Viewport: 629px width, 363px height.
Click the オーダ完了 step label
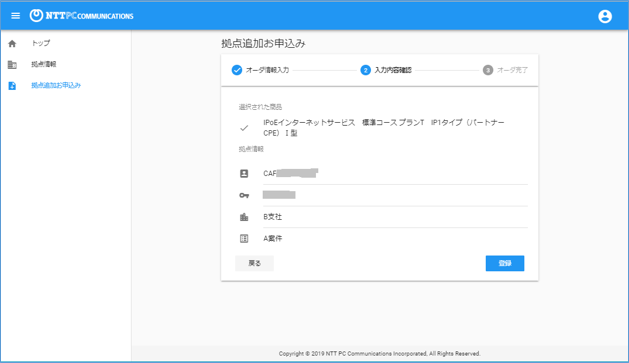512,70
